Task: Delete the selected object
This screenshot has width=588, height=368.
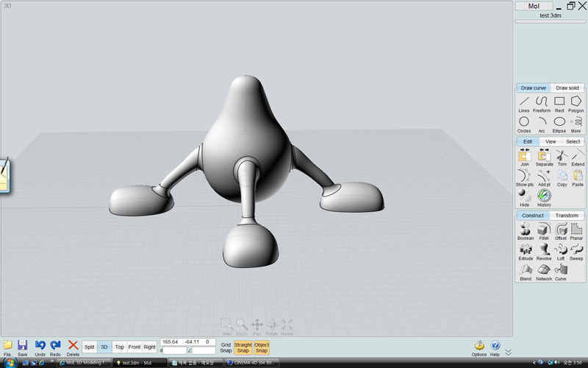Action: 73,347
